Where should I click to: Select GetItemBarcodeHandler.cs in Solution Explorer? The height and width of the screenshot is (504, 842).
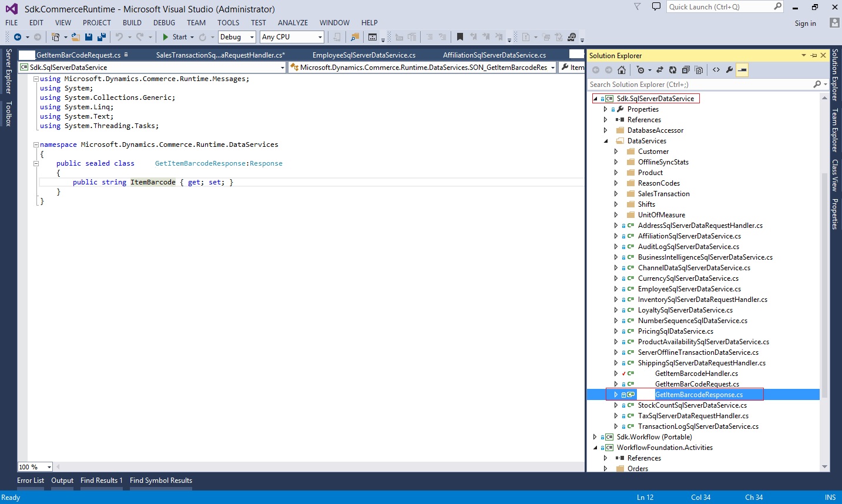coord(696,374)
